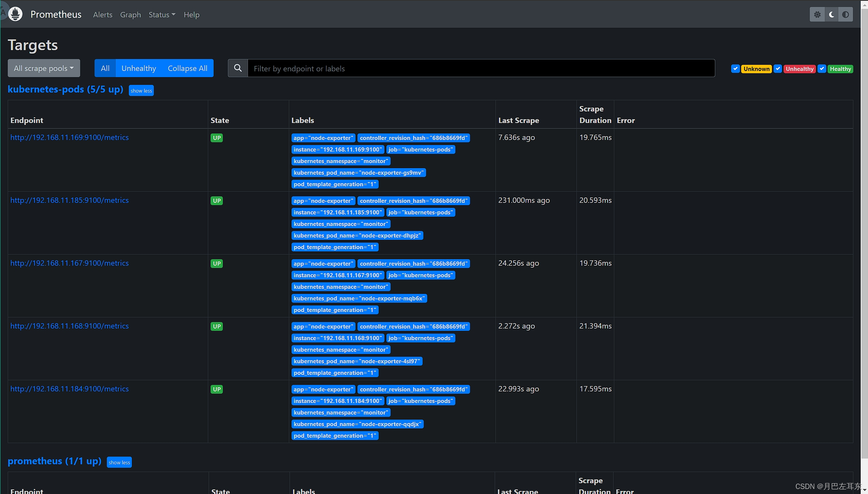
Task: Click the UP badge for 192.168.11.185
Action: click(x=217, y=201)
